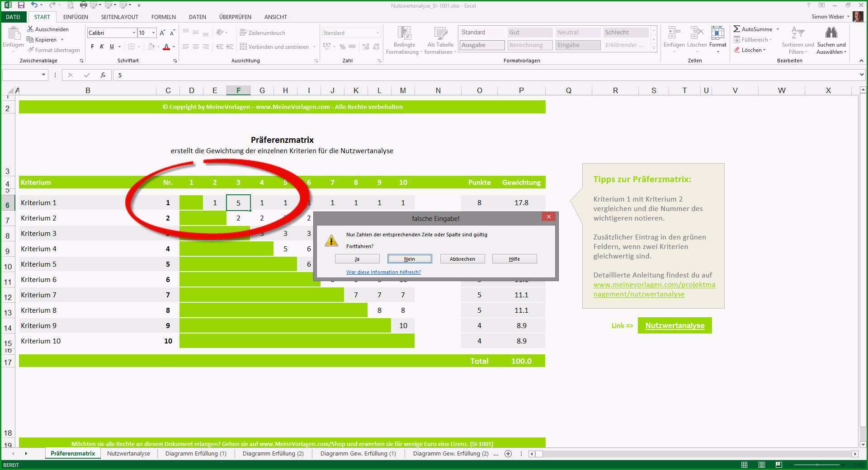Viewport: 868px width, 470px height.
Task: Open Sortieren und Filtern
Action: [798, 40]
